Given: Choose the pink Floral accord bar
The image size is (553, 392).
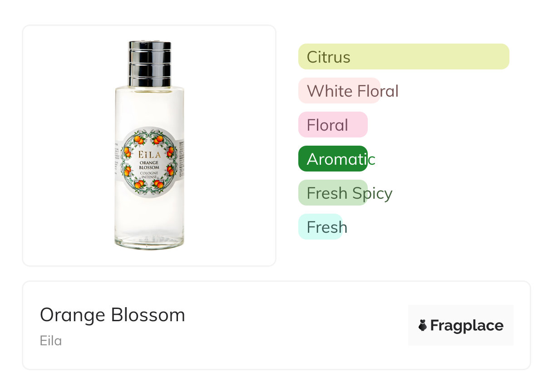Looking at the screenshot, I should [x=332, y=125].
